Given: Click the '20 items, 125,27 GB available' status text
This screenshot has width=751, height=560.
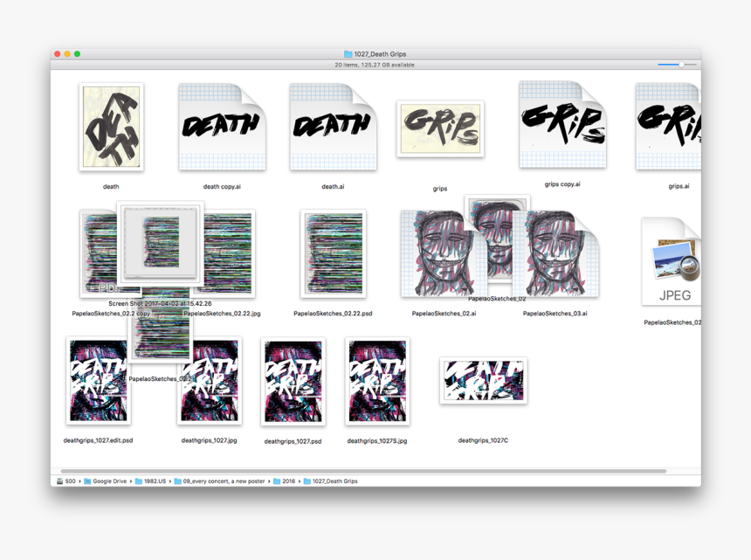Looking at the screenshot, I should 375,65.
